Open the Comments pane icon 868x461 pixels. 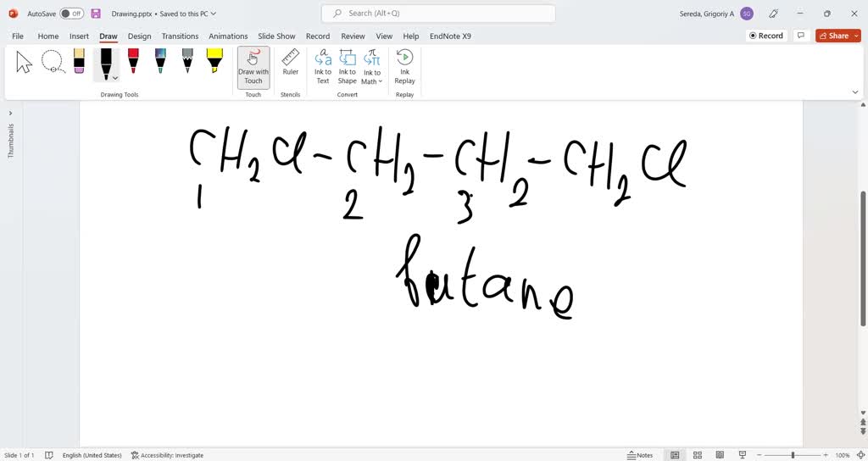pos(800,36)
